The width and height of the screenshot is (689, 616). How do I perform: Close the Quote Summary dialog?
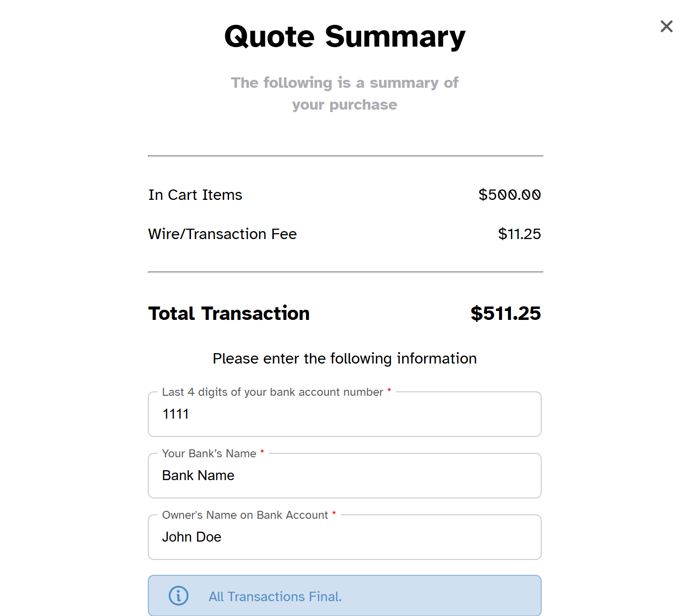pyautogui.click(x=666, y=26)
